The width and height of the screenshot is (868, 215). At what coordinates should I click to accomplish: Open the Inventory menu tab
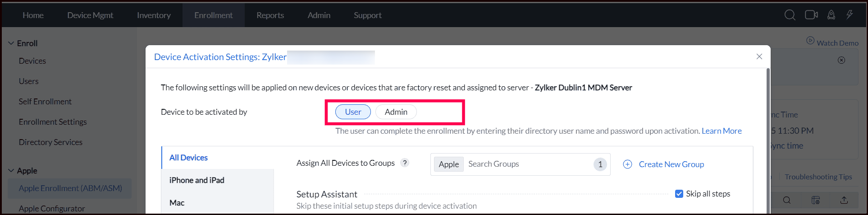(154, 15)
